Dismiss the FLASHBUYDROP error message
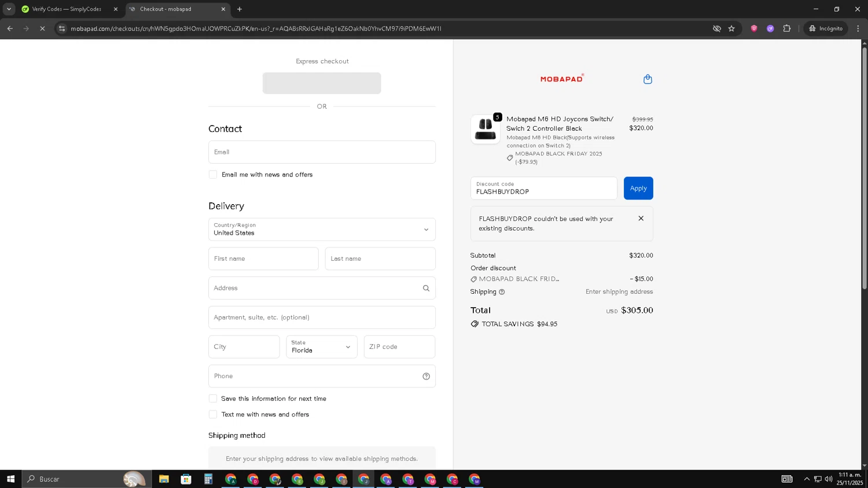Screen dimensions: 868x488 coord(641,219)
